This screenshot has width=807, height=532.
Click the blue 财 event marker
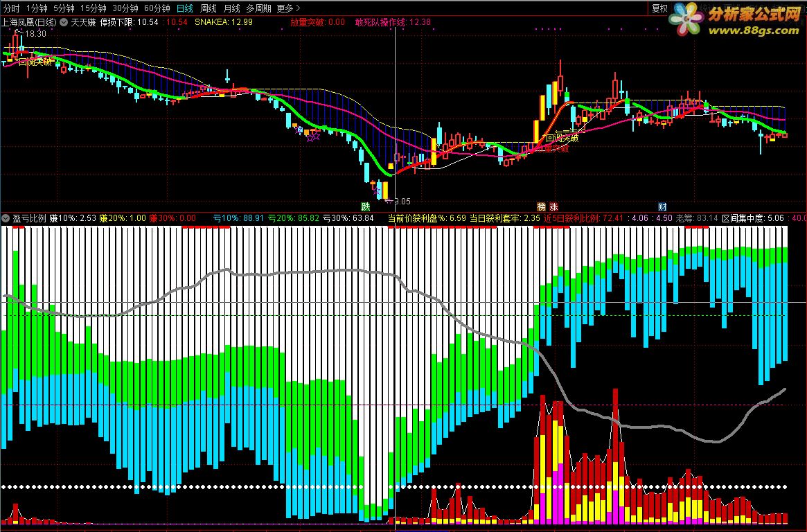click(662, 206)
